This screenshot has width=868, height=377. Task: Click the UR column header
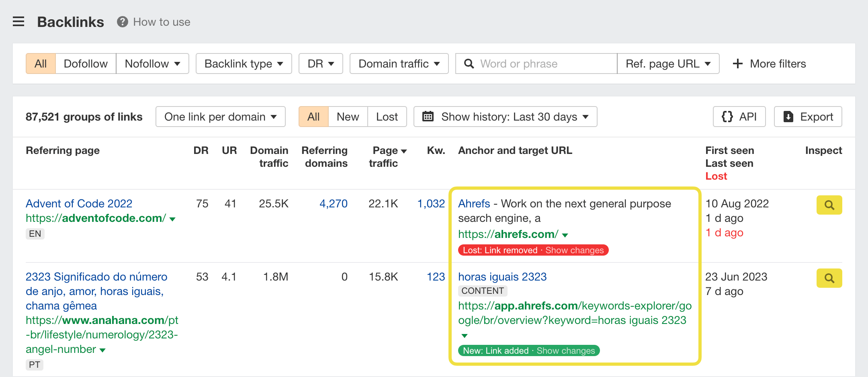tap(229, 150)
